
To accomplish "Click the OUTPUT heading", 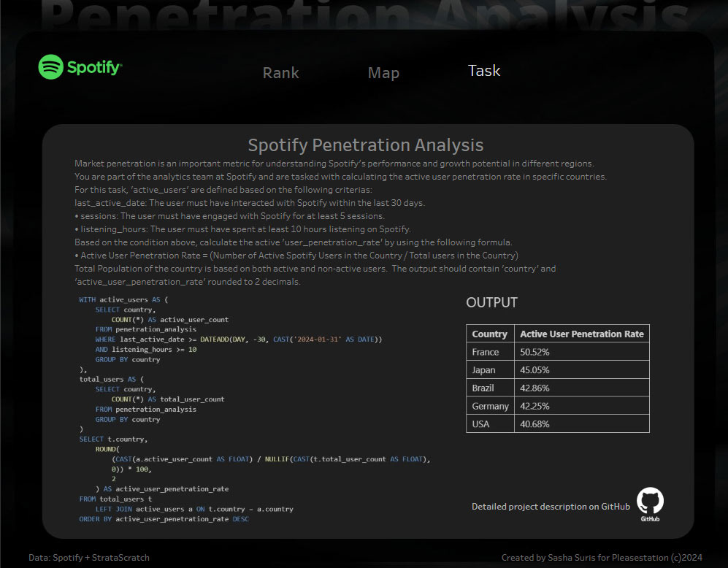I will click(491, 302).
